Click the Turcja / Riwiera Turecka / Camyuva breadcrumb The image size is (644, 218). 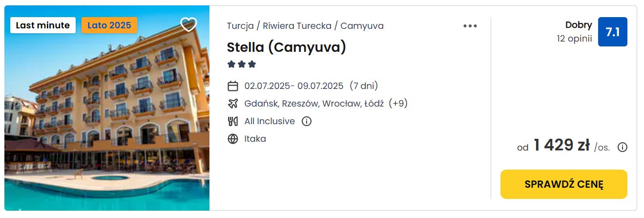click(305, 26)
